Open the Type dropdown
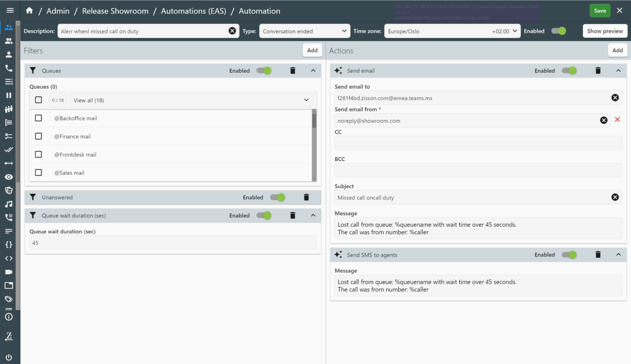Screen dimensions: 631x364 pos(305,31)
